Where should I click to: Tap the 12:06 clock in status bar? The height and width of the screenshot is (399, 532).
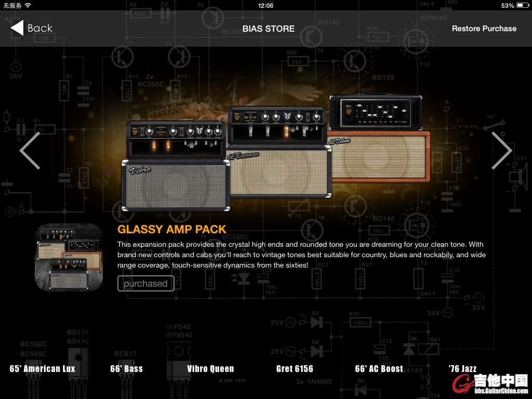tap(265, 6)
